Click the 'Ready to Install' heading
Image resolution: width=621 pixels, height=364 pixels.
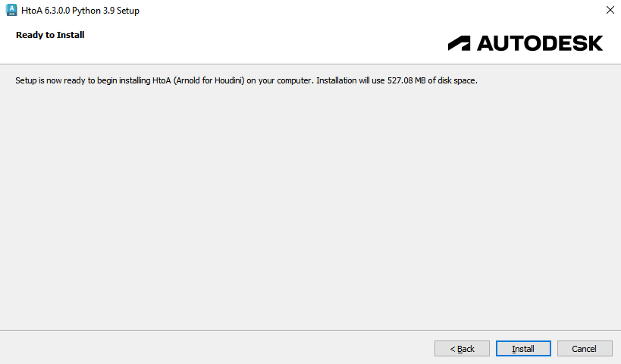coord(50,35)
